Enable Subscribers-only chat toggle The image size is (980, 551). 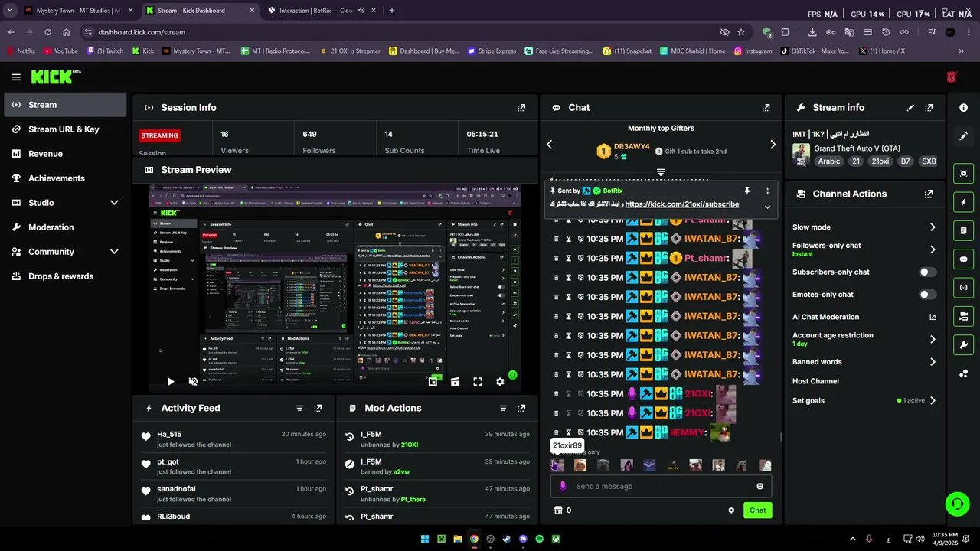[x=927, y=272]
